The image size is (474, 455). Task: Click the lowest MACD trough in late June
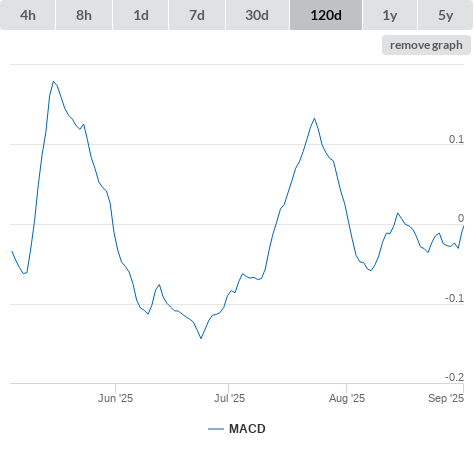(201, 338)
